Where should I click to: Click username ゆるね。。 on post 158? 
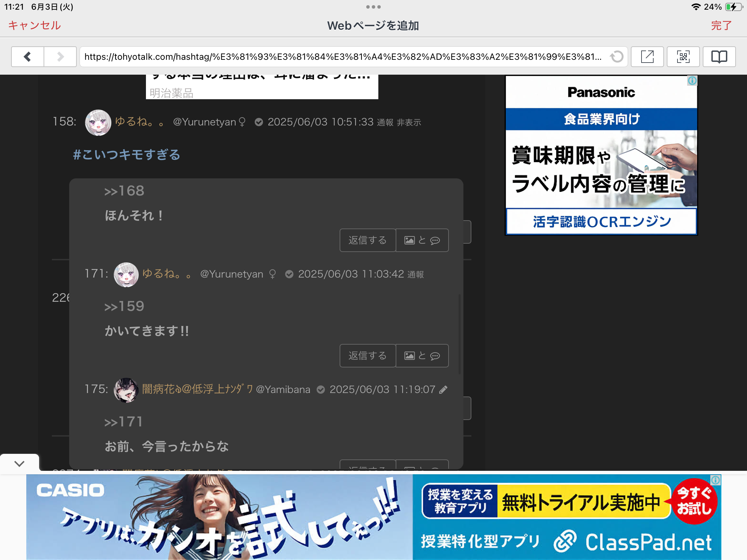click(139, 122)
